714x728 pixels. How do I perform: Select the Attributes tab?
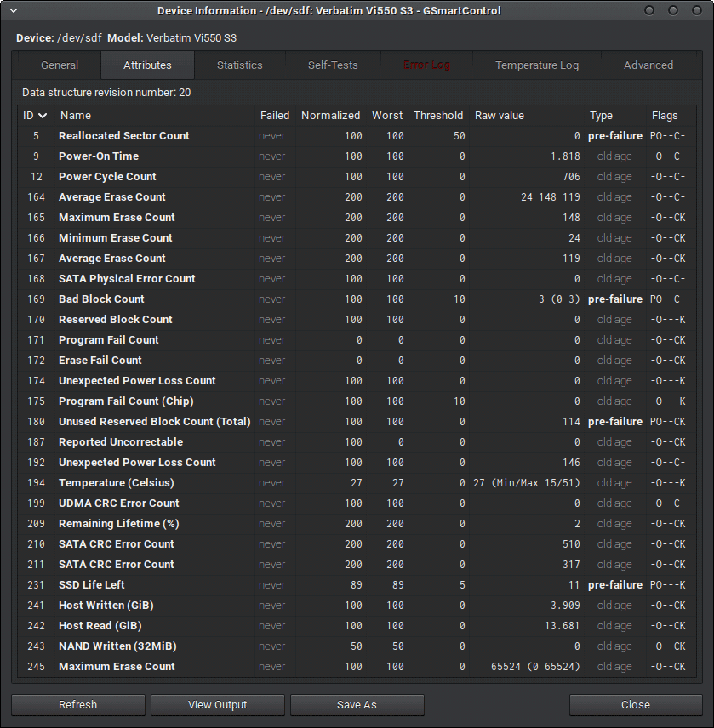[147, 65]
